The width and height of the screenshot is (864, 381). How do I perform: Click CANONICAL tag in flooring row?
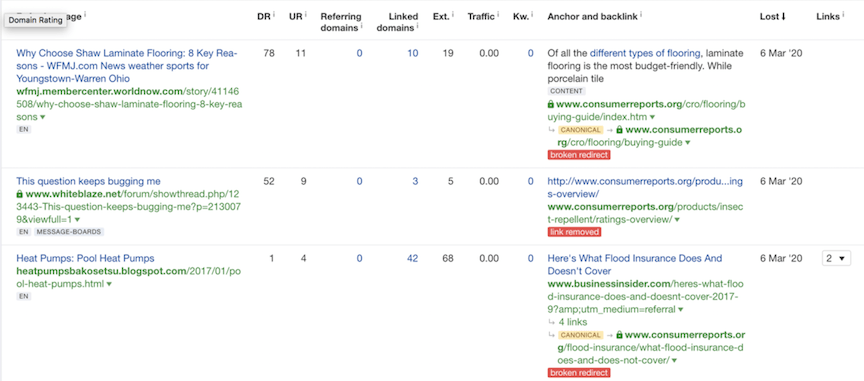[580, 130]
